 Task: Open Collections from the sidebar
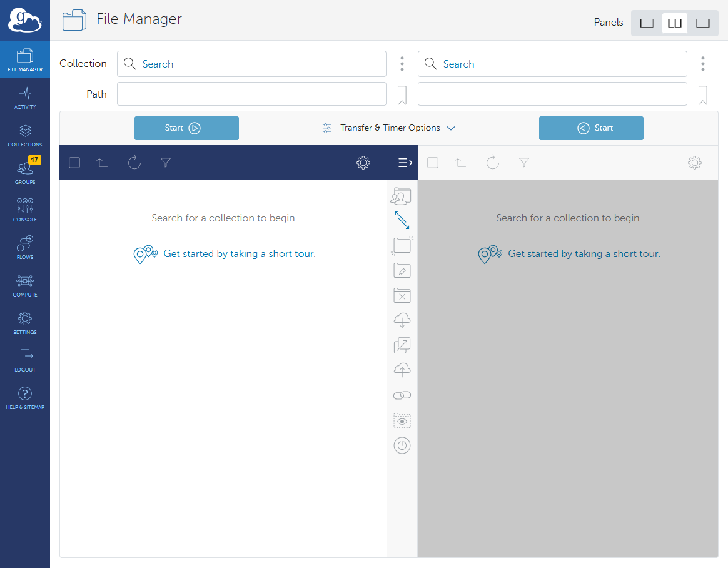click(x=25, y=136)
